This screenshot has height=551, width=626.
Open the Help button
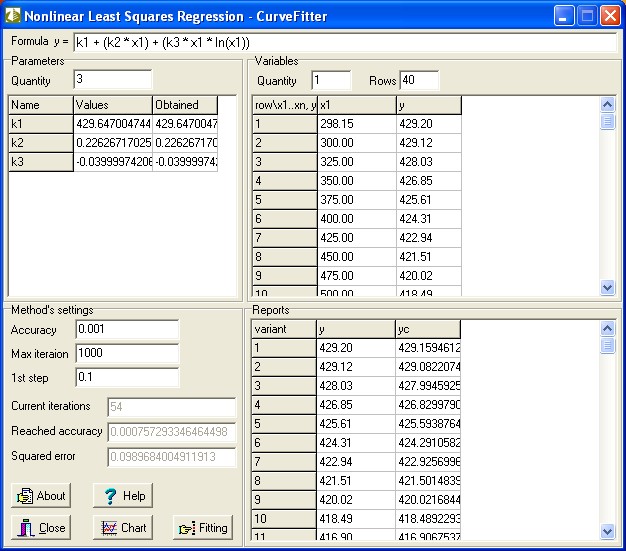click(122, 496)
